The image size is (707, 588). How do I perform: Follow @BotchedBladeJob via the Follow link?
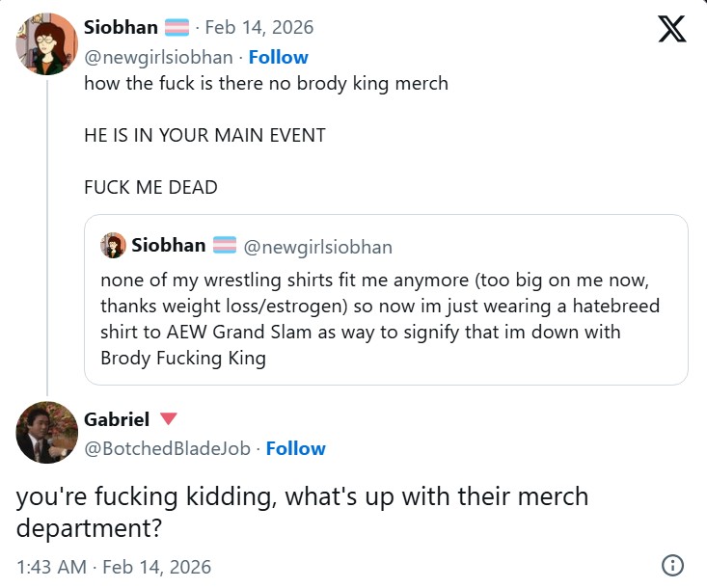(295, 448)
